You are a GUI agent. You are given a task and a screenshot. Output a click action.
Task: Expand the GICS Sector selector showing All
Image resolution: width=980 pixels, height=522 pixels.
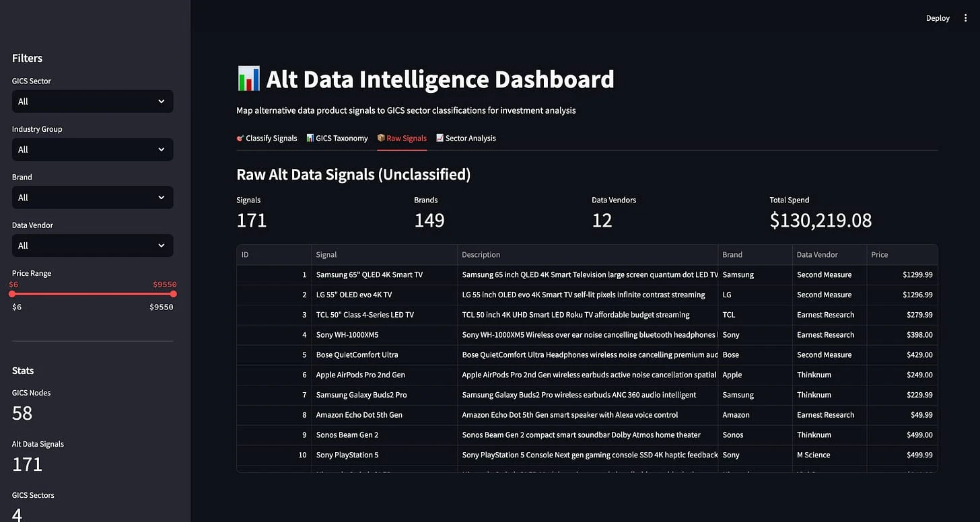pyautogui.click(x=92, y=101)
